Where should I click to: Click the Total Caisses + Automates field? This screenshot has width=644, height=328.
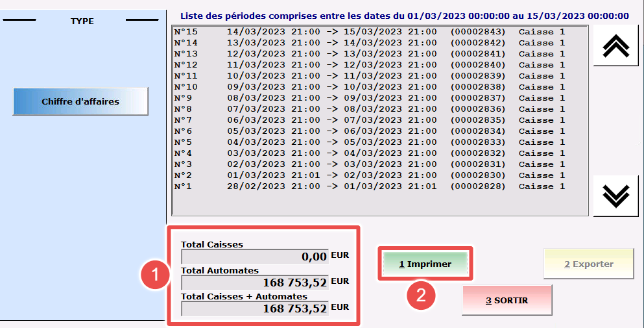coord(255,309)
